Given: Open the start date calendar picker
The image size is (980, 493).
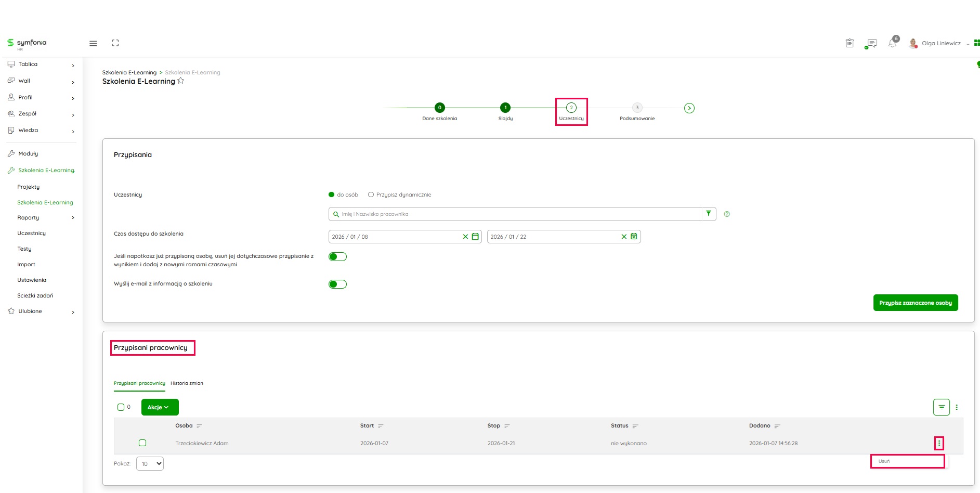Looking at the screenshot, I should 475,237.
